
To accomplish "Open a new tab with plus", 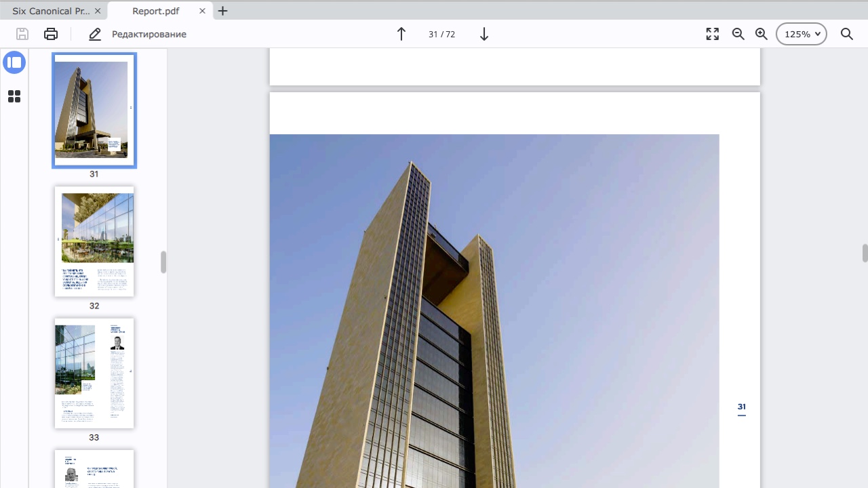I will tap(223, 11).
